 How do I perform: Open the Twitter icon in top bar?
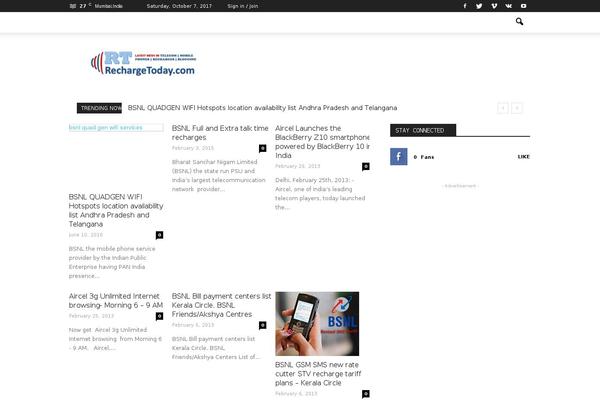click(x=479, y=6)
